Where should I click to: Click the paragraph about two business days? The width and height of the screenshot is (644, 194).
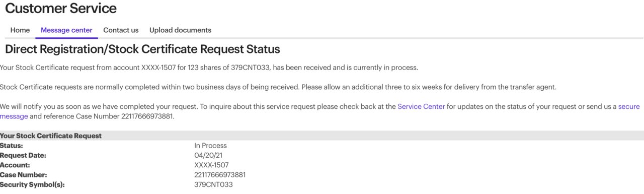[278, 87]
